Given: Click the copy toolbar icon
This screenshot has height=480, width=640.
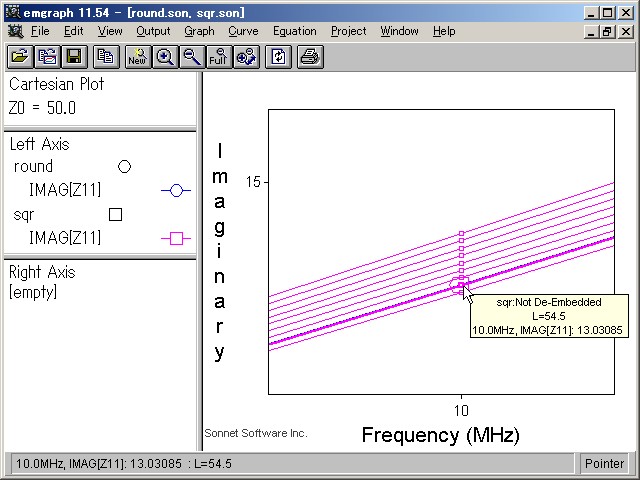Looking at the screenshot, I should click(x=106, y=57).
